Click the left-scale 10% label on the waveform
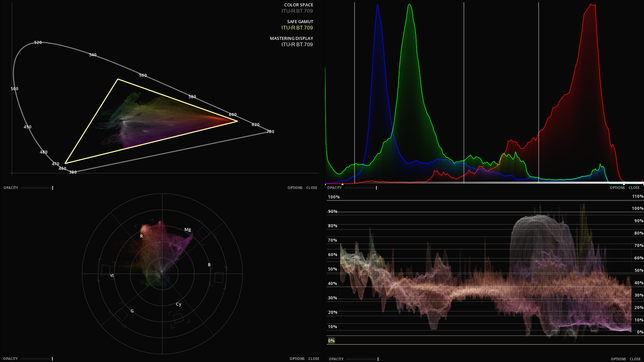Screen dimensions: 644x362 point(332,327)
